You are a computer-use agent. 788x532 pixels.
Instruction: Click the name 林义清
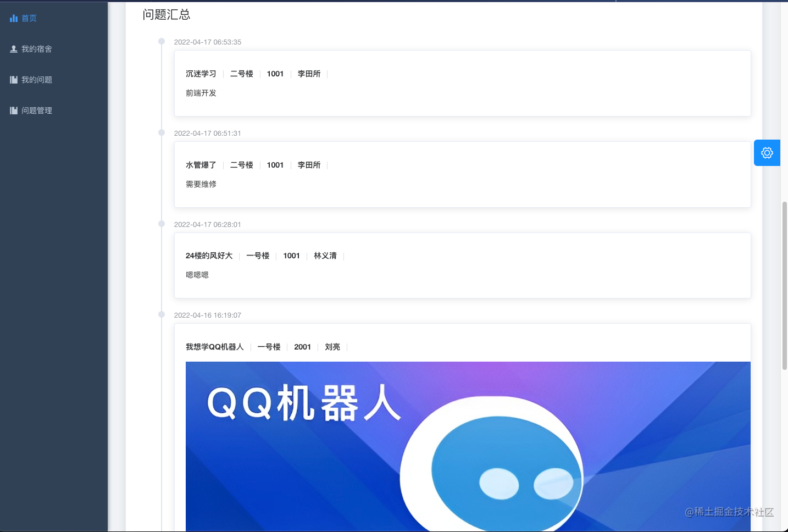pos(325,256)
